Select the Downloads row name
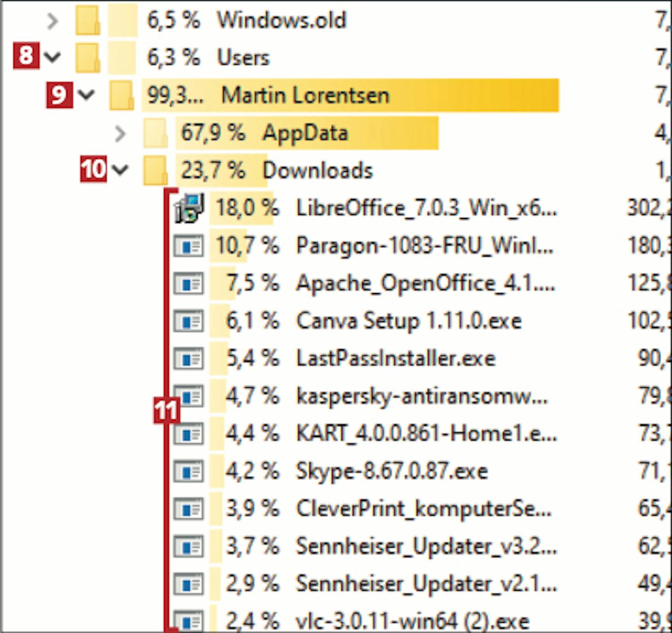Screen dimensions: 672x633 pyautogui.click(x=318, y=171)
